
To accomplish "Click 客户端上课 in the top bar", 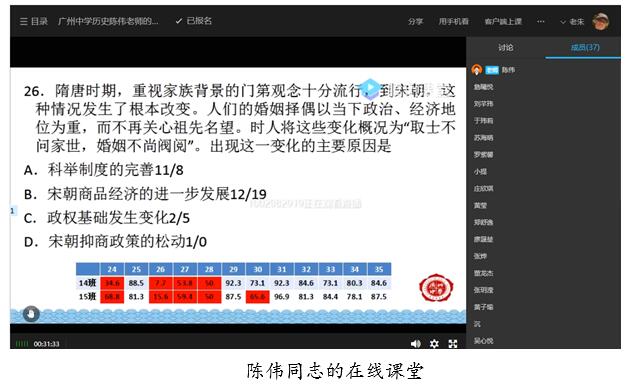I will pyautogui.click(x=503, y=21).
